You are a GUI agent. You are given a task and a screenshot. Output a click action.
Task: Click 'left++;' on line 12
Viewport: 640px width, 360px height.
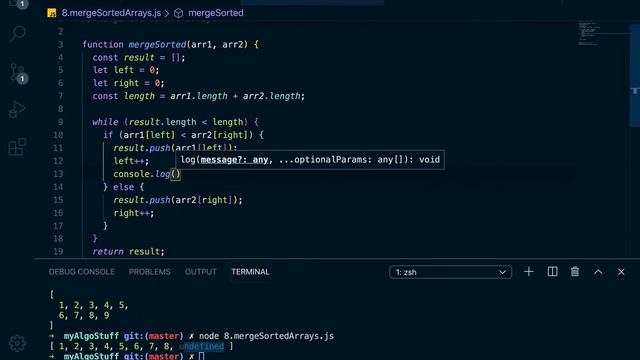tap(131, 161)
